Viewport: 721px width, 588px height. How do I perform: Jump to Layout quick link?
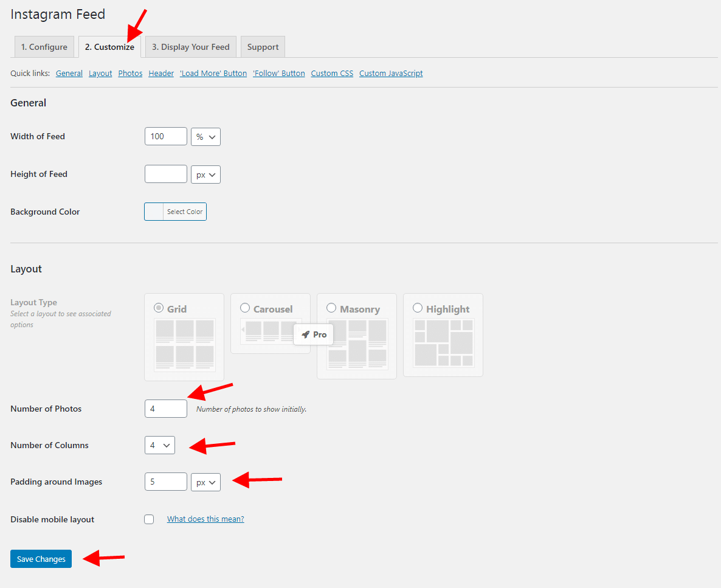(100, 73)
